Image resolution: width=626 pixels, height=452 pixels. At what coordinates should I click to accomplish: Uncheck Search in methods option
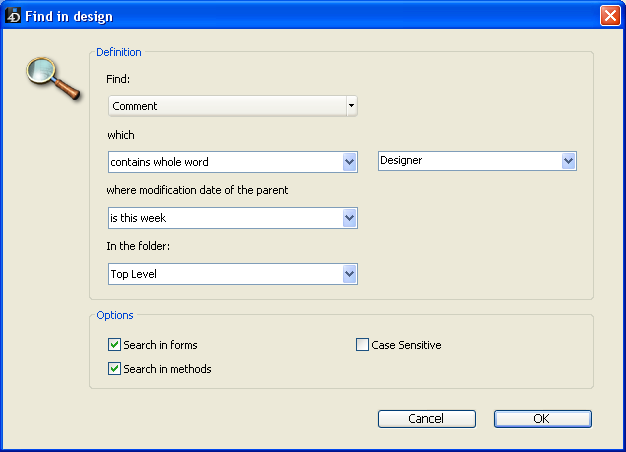click(114, 369)
